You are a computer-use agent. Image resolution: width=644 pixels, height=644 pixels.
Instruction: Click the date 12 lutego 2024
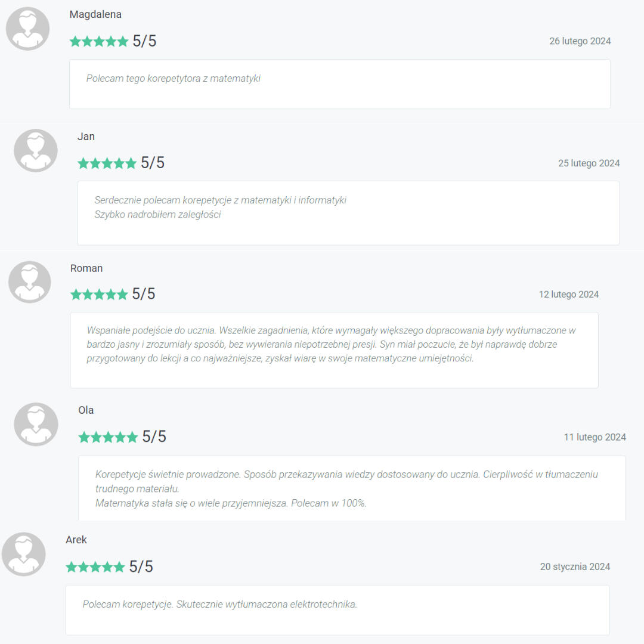pyautogui.click(x=568, y=295)
